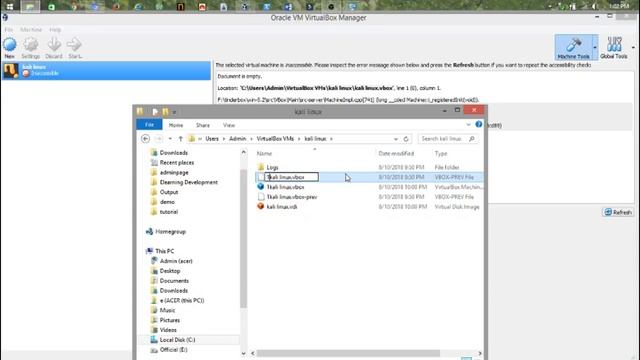This screenshot has width=640, height=360.
Task: Open VirtualBox Machine menu
Action: pyautogui.click(x=31, y=30)
